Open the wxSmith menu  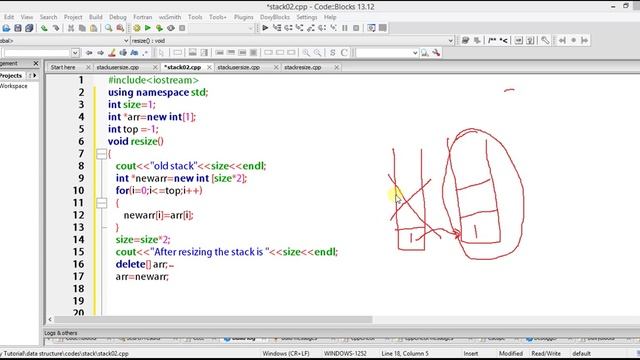pos(170,17)
